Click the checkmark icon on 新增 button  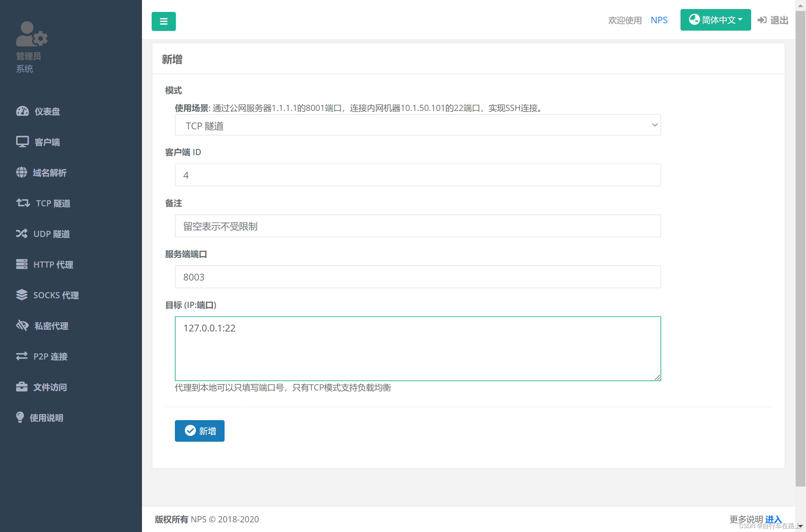click(x=190, y=430)
